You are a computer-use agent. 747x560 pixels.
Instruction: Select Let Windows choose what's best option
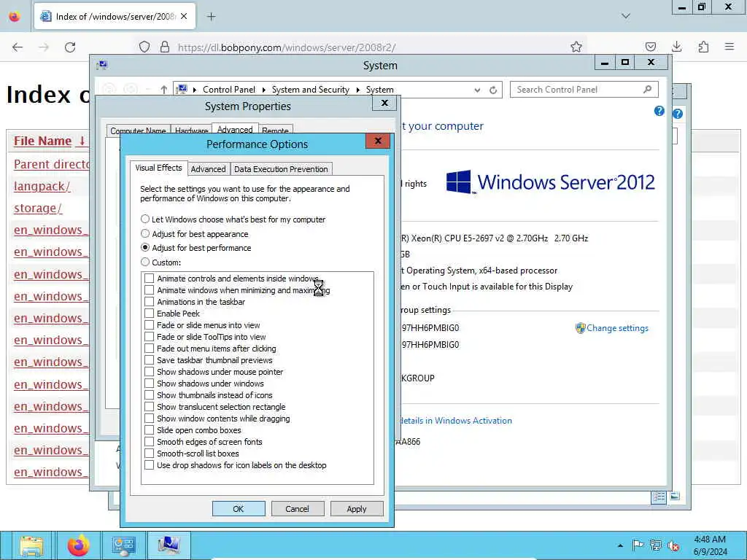click(145, 219)
